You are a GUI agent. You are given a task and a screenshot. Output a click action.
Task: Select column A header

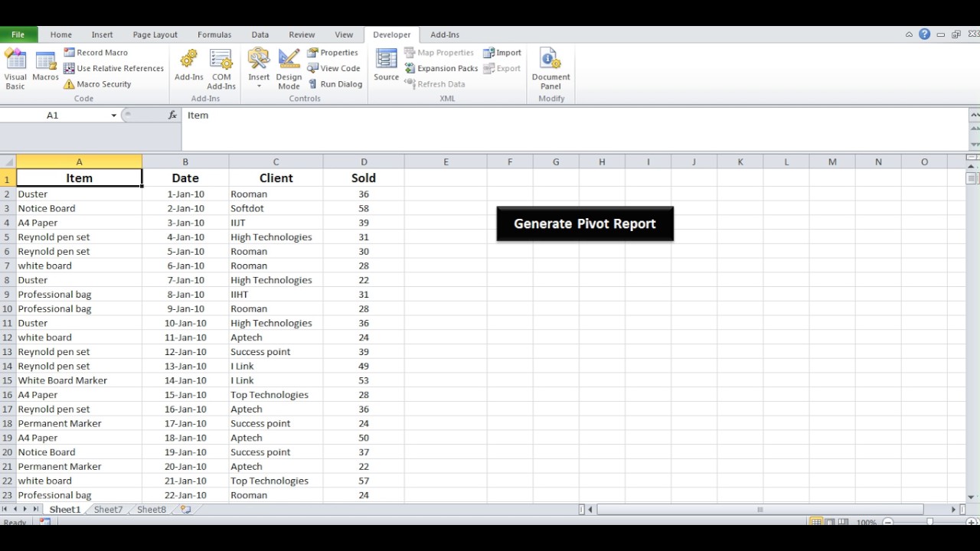coord(79,161)
